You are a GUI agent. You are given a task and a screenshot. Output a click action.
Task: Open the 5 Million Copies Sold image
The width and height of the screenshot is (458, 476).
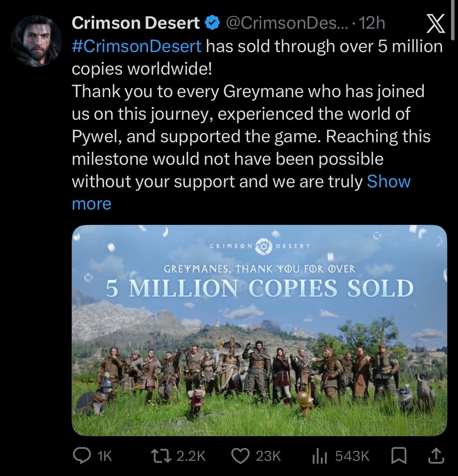(x=259, y=330)
